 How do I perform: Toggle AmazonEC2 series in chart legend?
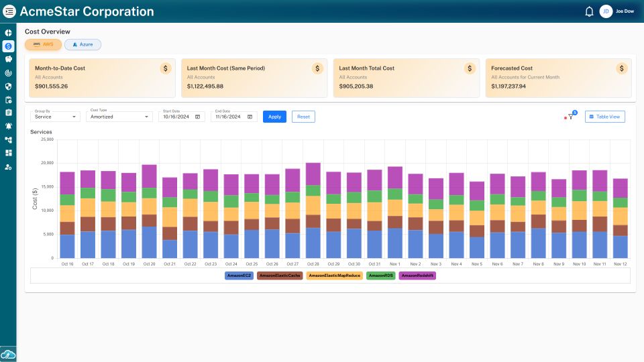[x=239, y=276]
